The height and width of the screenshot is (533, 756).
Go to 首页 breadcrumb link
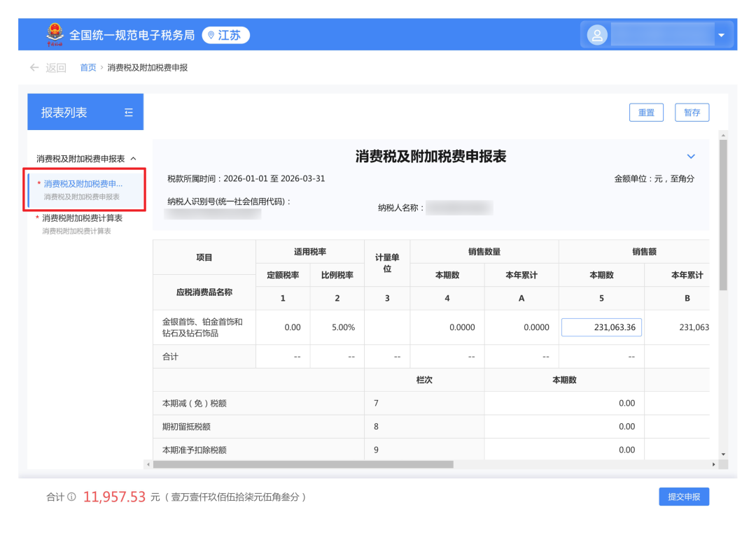click(x=87, y=67)
